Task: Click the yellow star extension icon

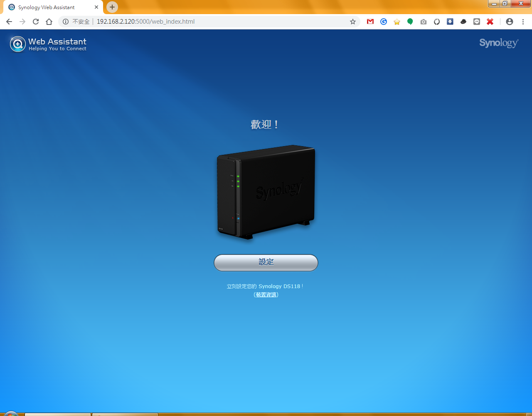Action: [x=397, y=22]
